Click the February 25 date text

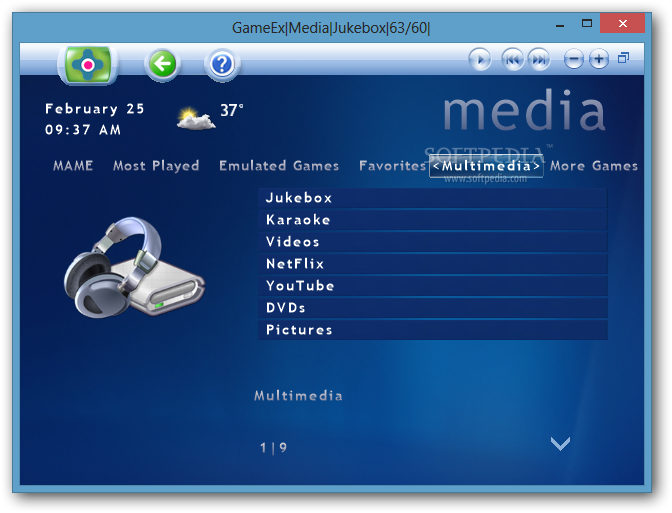(x=94, y=109)
